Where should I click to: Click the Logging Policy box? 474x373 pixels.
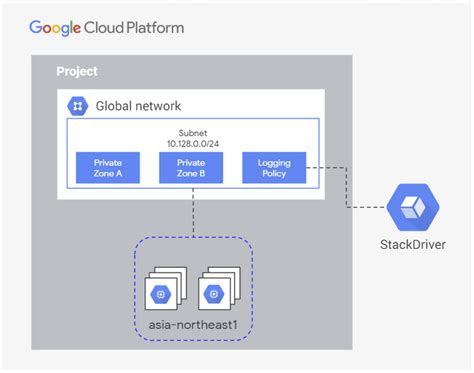pyautogui.click(x=274, y=168)
